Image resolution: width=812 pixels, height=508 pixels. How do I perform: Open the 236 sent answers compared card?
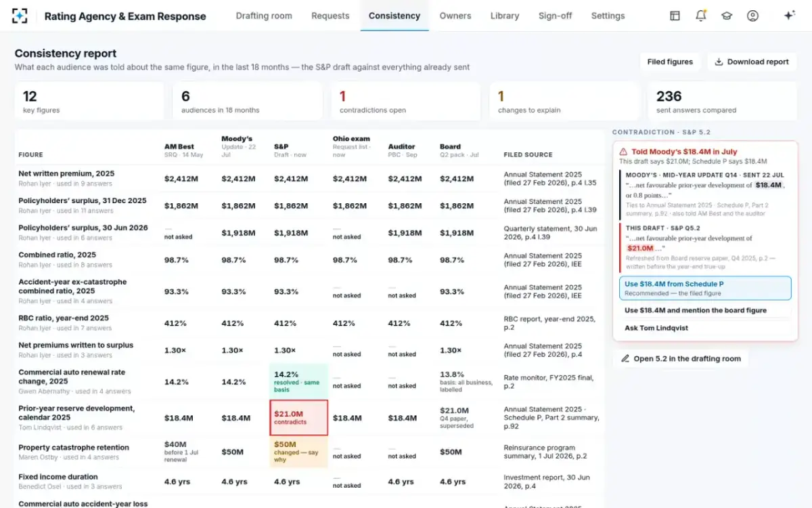click(722, 102)
